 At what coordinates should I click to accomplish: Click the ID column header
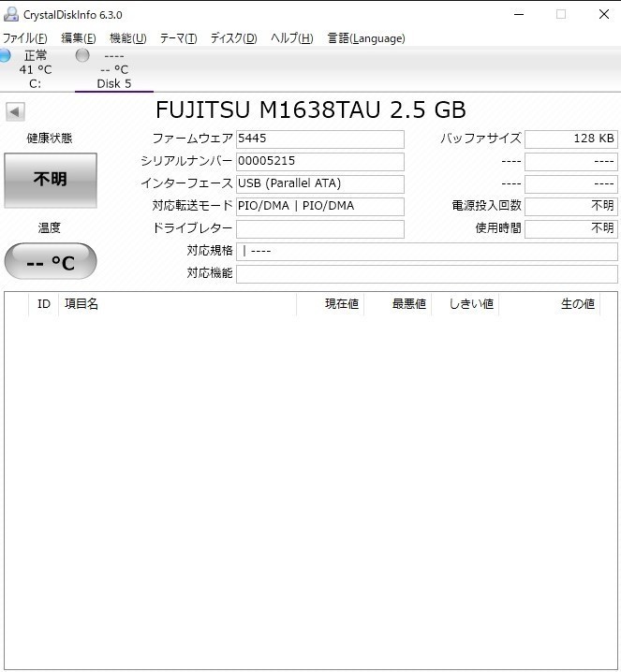43,304
